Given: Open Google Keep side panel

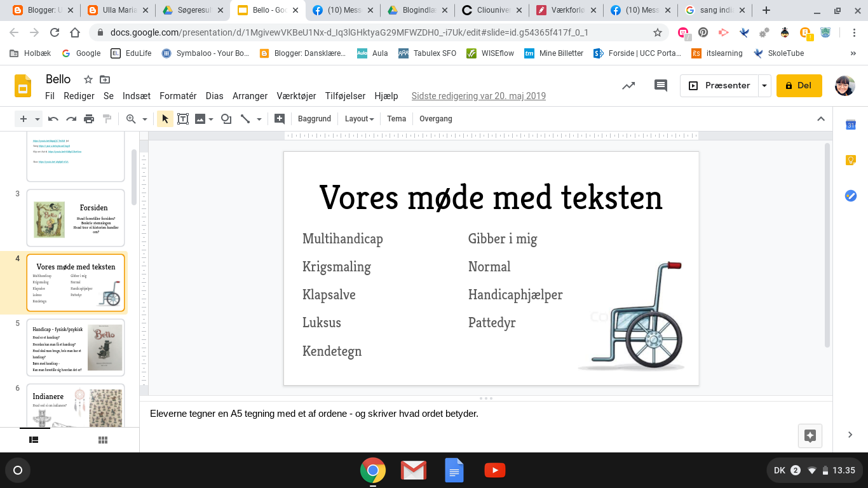Looking at the screenshot, I should point(851,160).
